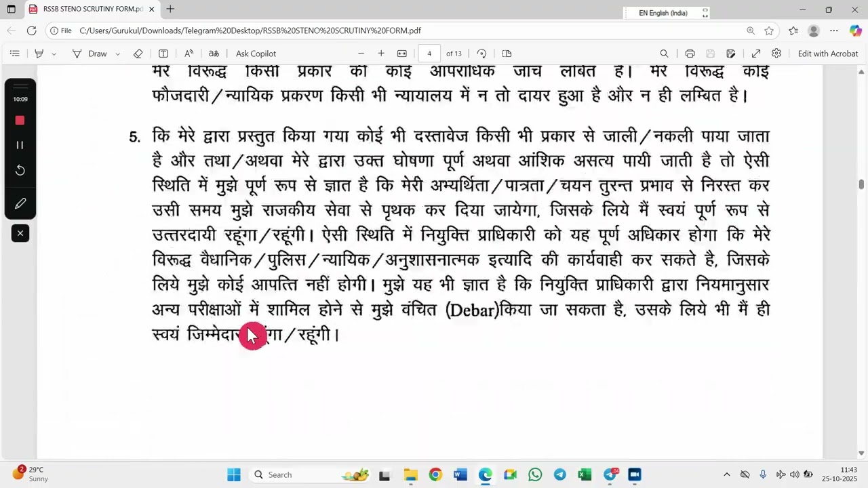Screen dimensions: 868x488
Task: Open WhatsApp from taskbar
Action: (535, 474)
